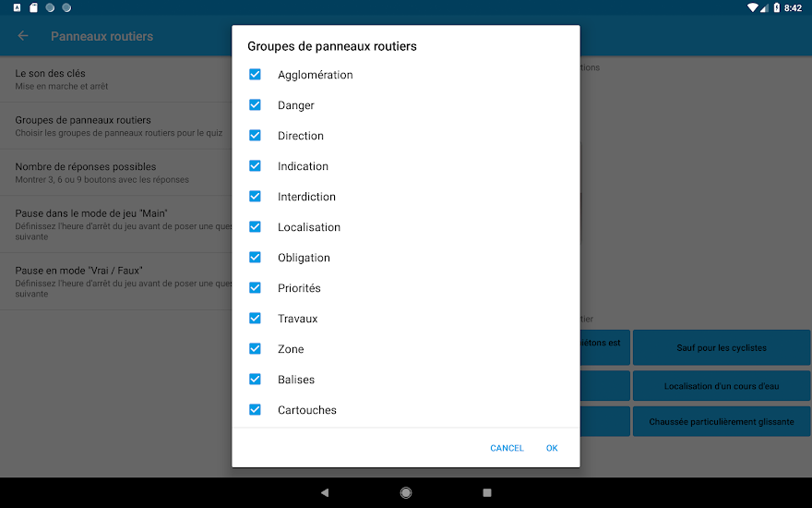The height and width of the screenshot is (508, 812).
Task: Uncheck the Agglomération checkbox
Action: tap(256, 75)
